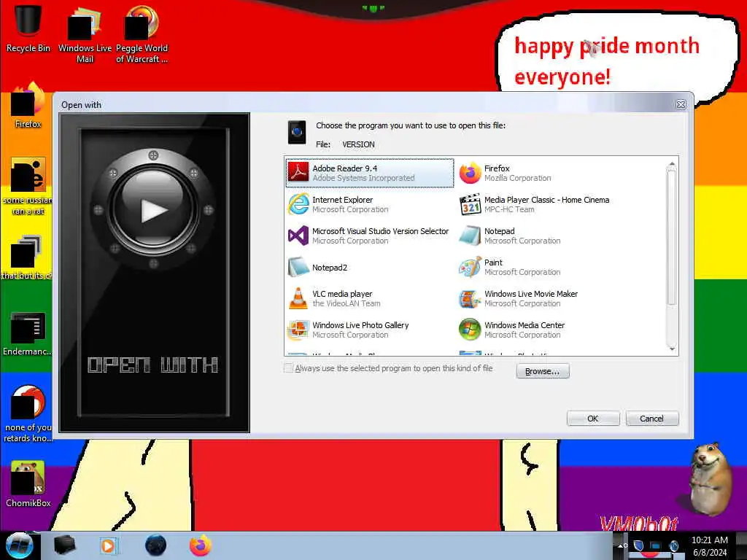Select 'Mozilla Corporation' publisher text
Image resolution: width=747 pixels, height=560 pixels.
click(x=518, y=178)
